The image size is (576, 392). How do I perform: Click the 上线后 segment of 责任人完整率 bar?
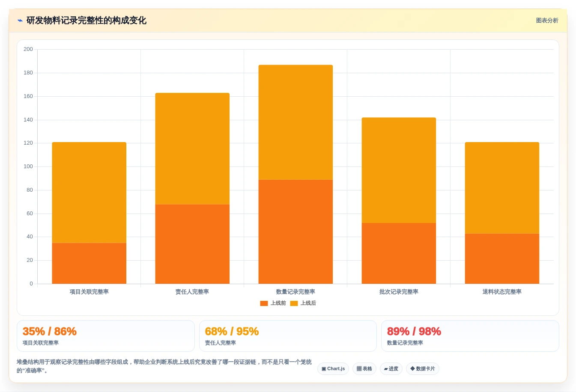(x=192, y=148)
